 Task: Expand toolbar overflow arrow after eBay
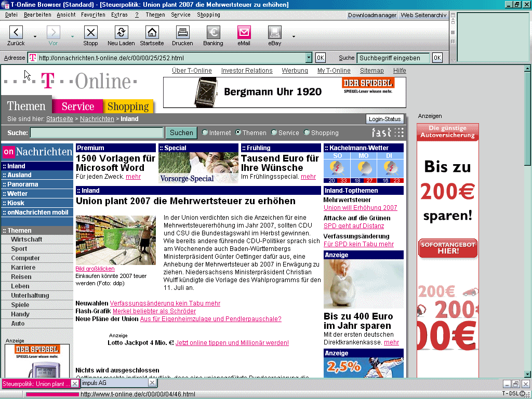(294, 36)
